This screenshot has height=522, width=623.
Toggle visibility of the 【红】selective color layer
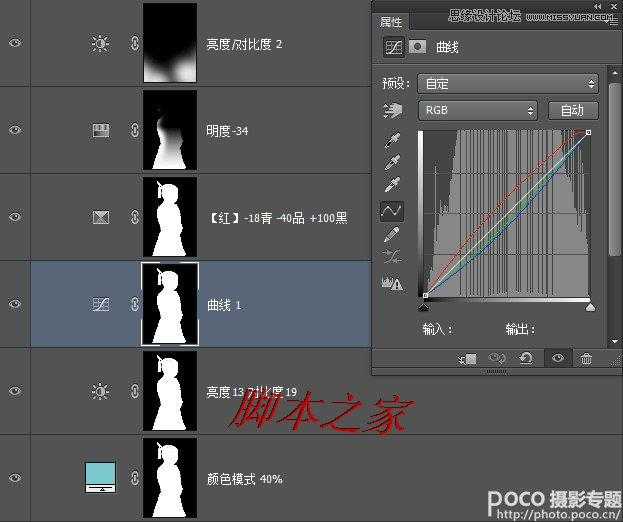coord(15,217)
